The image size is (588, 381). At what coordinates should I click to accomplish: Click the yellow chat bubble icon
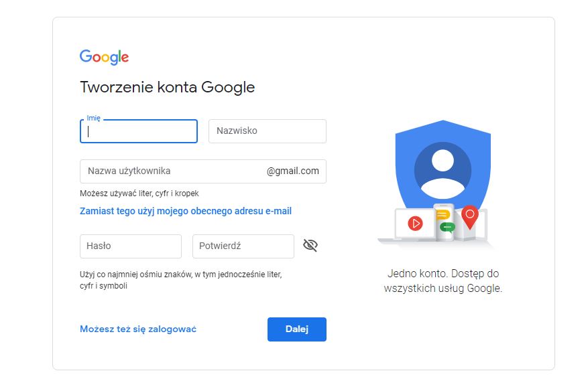[443, 215]
